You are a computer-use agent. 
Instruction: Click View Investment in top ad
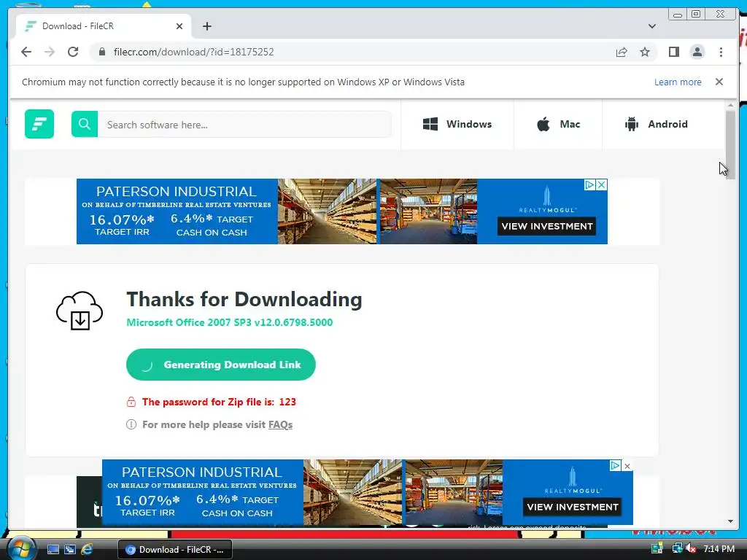pos(547,226)
